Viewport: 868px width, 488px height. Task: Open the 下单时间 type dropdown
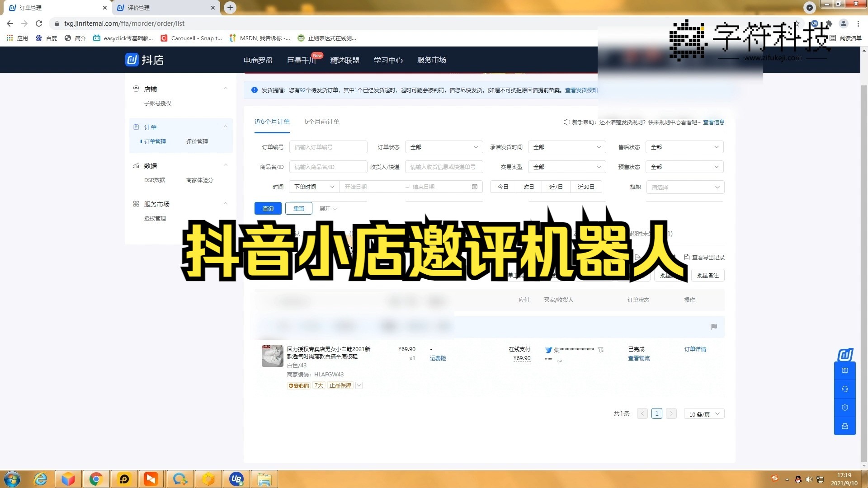coord(314,187)
